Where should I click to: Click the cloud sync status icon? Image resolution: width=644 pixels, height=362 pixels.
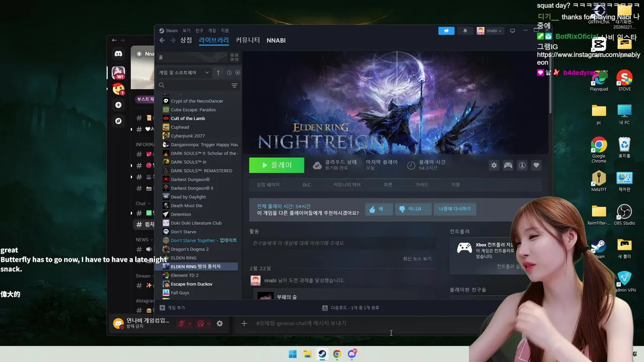tap(317, 165)
